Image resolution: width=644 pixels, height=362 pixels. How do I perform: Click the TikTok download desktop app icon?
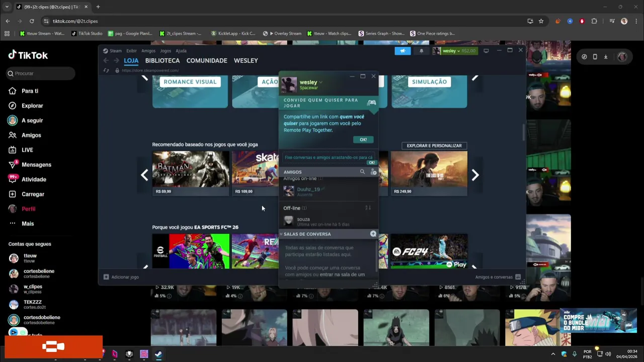[x=606, y=57]
